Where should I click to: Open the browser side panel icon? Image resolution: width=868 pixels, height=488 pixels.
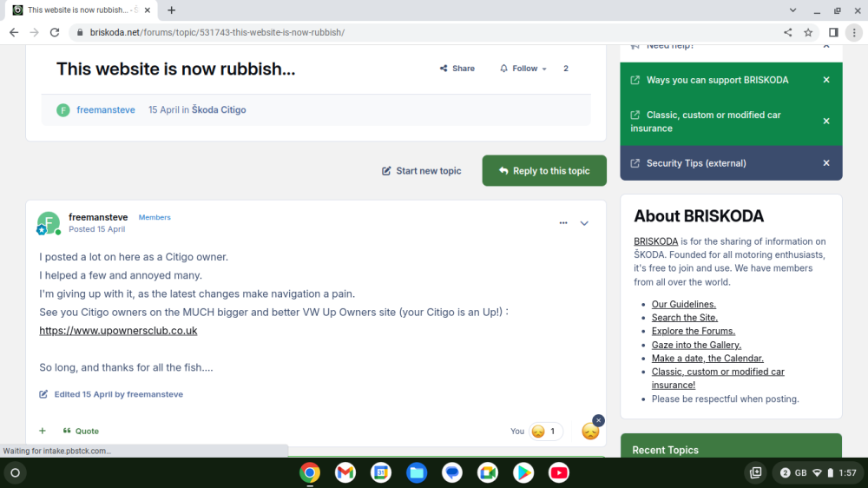tap(833, 32)
